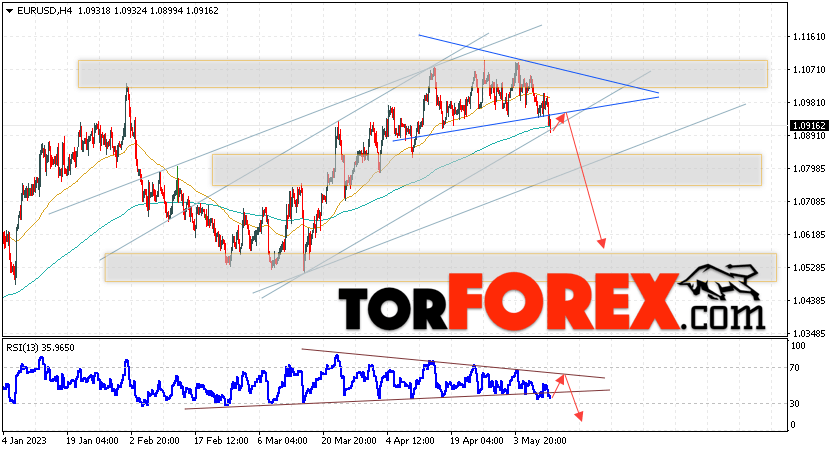Click the 4 Jan 2023 date label
This screenshot has height=452, width=833.
tap(24, 441)
